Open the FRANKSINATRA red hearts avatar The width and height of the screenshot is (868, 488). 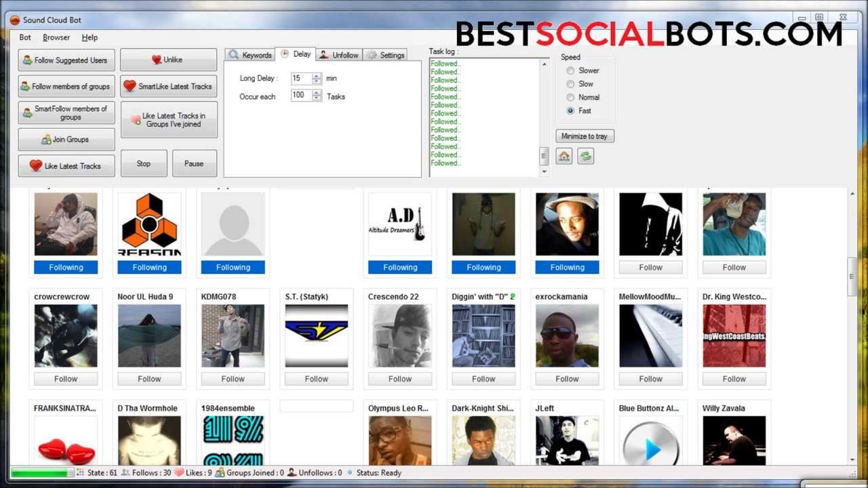point(66,441)
